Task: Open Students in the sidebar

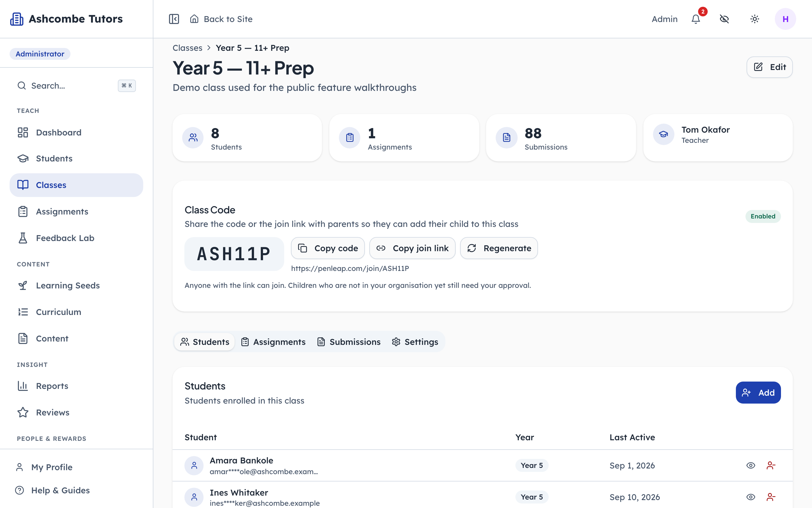Action: (x=76, y=159)
